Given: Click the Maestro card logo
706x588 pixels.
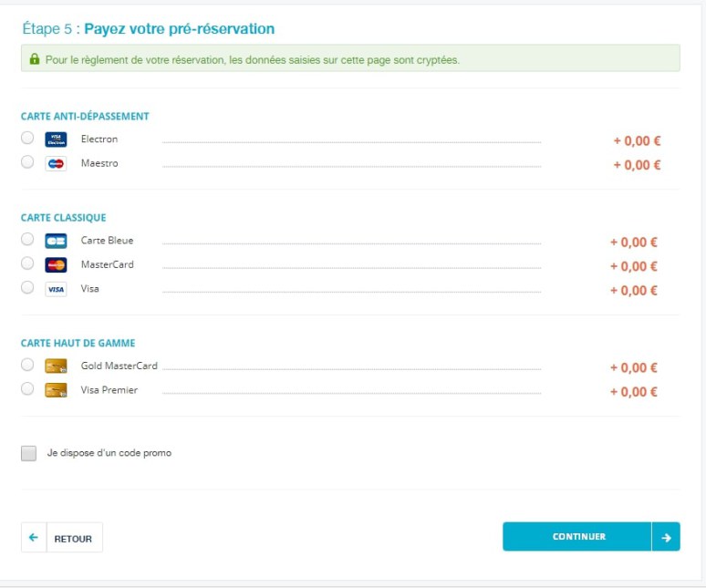Looking at the screenshot, I should 56,164.
